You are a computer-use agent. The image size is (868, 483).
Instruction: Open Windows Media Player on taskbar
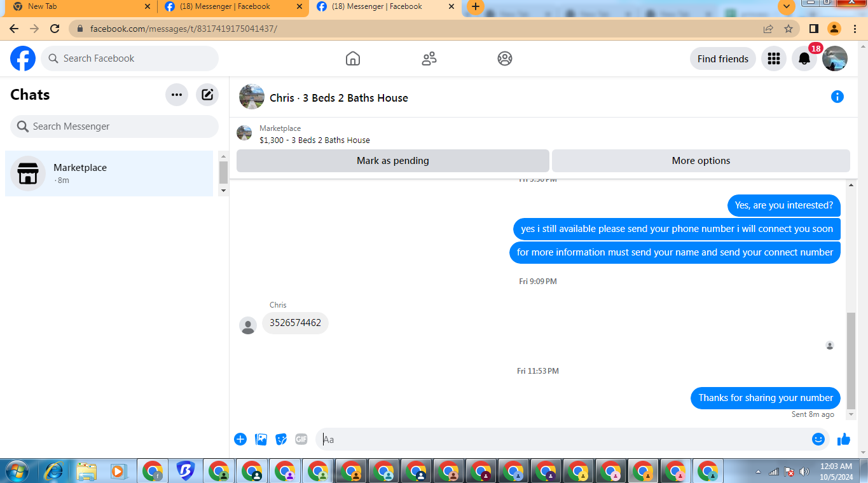pyautogui.click(x=118, y=472)
